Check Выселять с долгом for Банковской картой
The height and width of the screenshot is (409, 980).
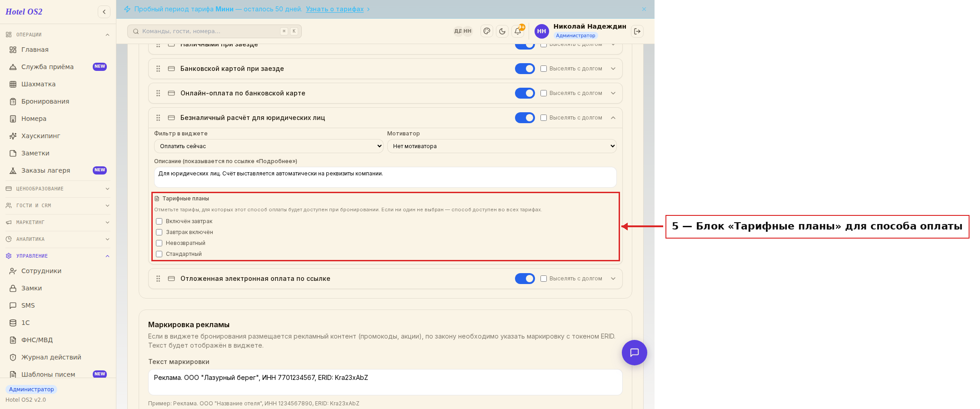pos(544,69)
